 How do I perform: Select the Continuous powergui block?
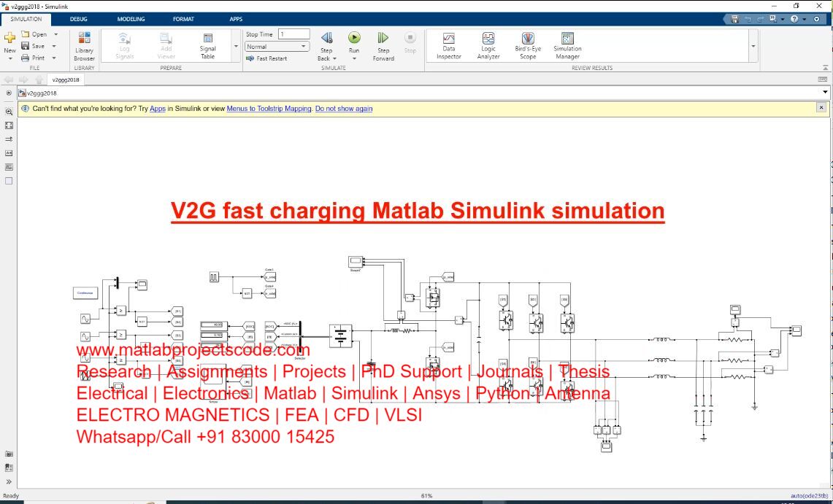pos(85,293)
